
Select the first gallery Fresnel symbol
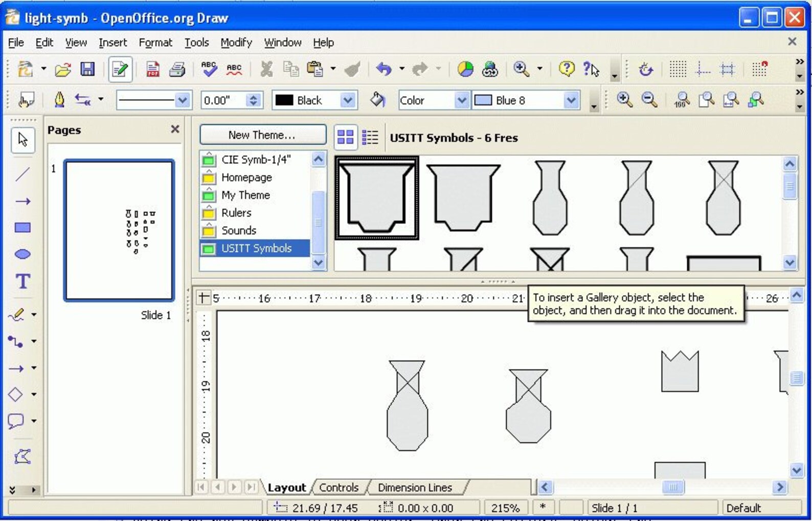[377, 198]
